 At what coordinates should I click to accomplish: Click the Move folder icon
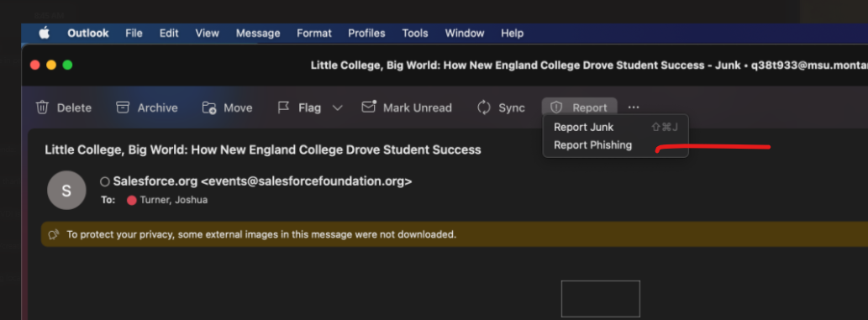tap(208, 108)
